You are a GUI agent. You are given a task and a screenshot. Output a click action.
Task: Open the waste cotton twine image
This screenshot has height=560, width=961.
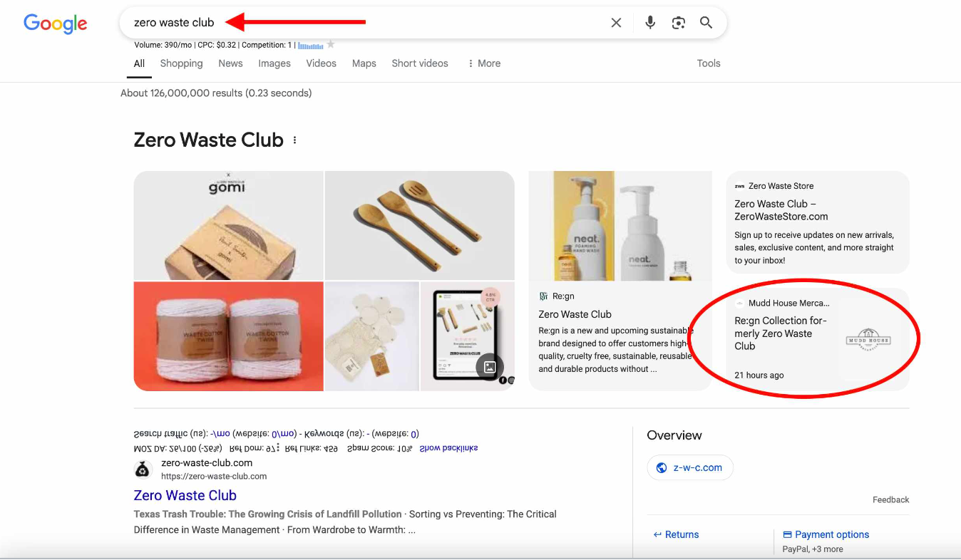click(228, 336)
